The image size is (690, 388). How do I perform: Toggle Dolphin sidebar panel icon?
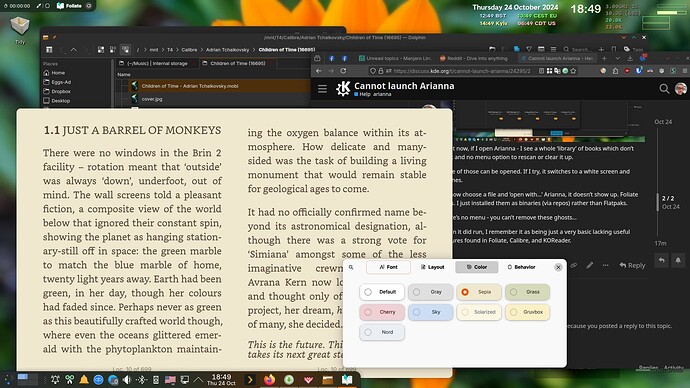coord(49,50)
